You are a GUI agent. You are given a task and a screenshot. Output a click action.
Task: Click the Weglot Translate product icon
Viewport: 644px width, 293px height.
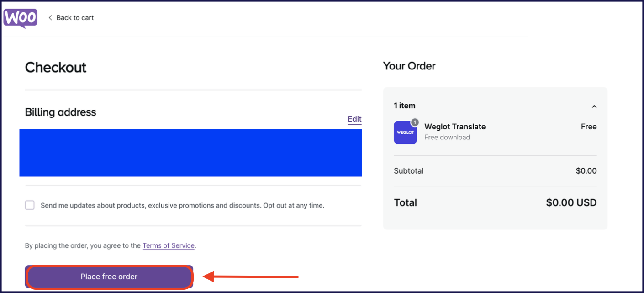click(x=405, y=132)
